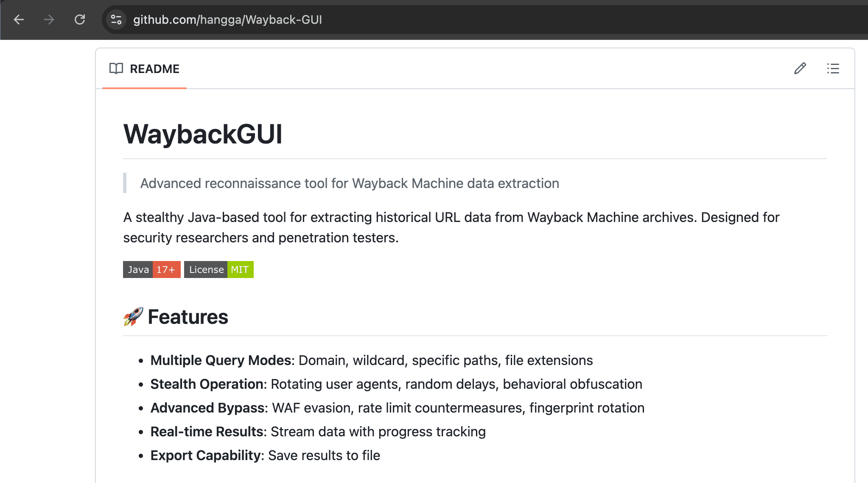Open the License MIT badge
This screenshot has height=483, width=868.
[218, 270]
